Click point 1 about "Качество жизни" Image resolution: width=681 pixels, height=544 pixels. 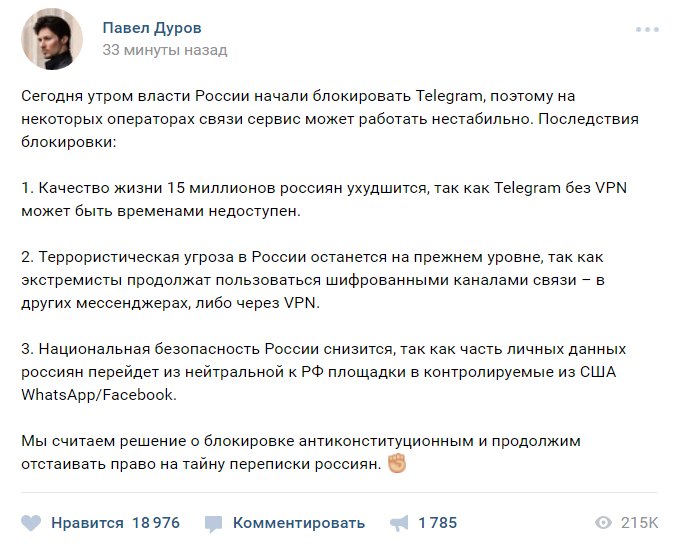tap(324, 198)
